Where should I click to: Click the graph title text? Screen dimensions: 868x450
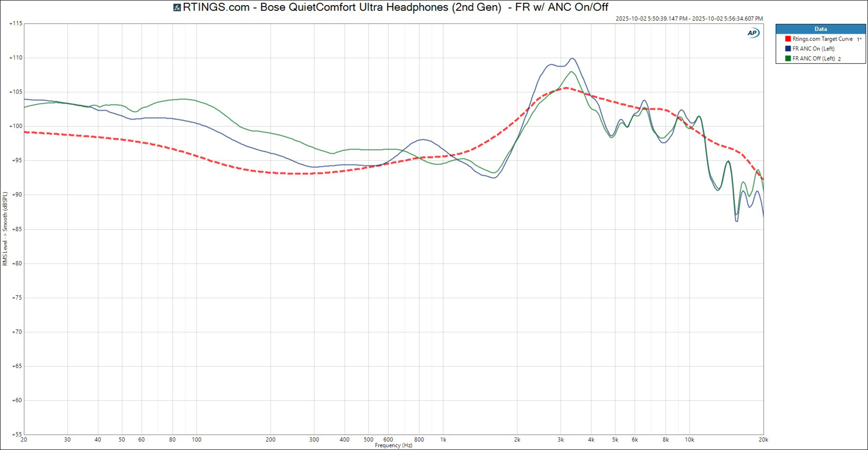click(395, 7)
